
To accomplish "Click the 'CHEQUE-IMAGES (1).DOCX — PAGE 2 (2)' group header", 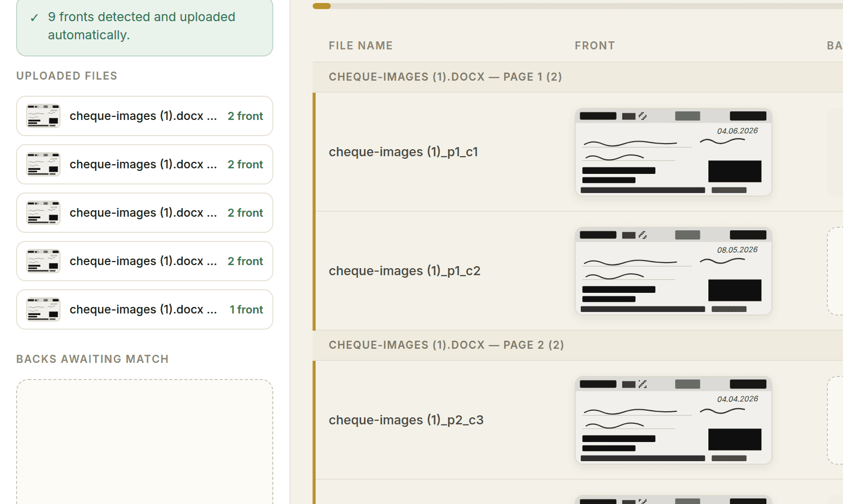I will click(x=578, y=345).
